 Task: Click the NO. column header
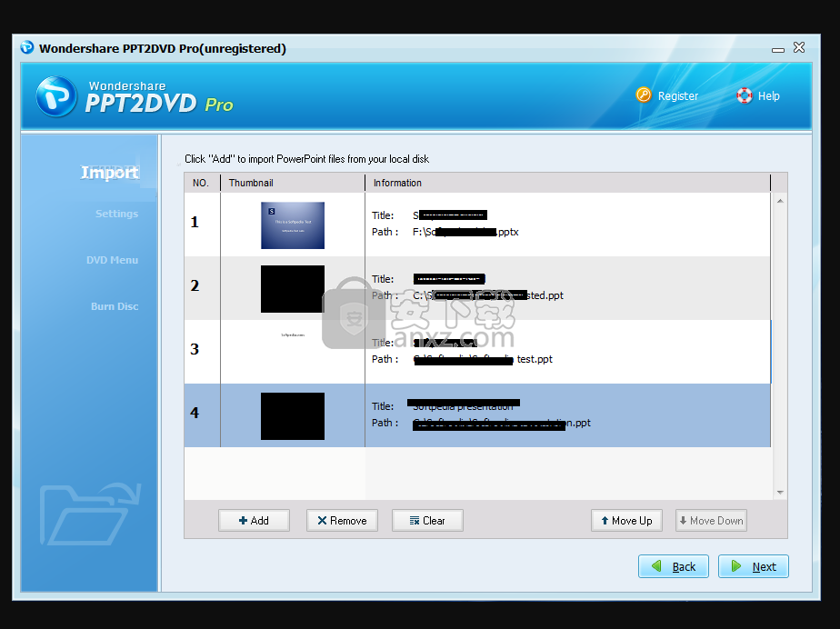202,183
